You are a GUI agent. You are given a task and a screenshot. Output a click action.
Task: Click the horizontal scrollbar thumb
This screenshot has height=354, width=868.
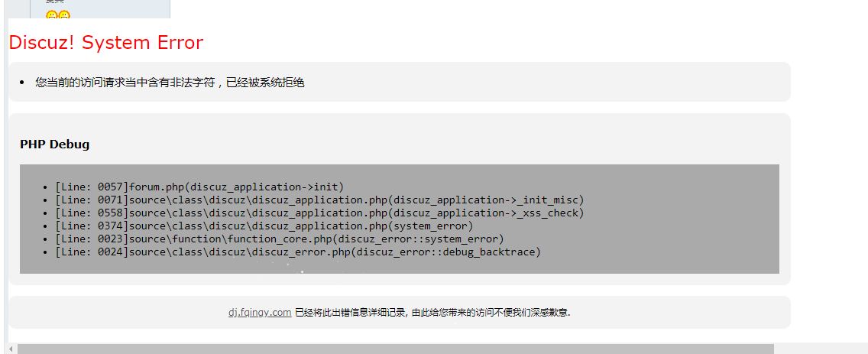tap(395, 349)
